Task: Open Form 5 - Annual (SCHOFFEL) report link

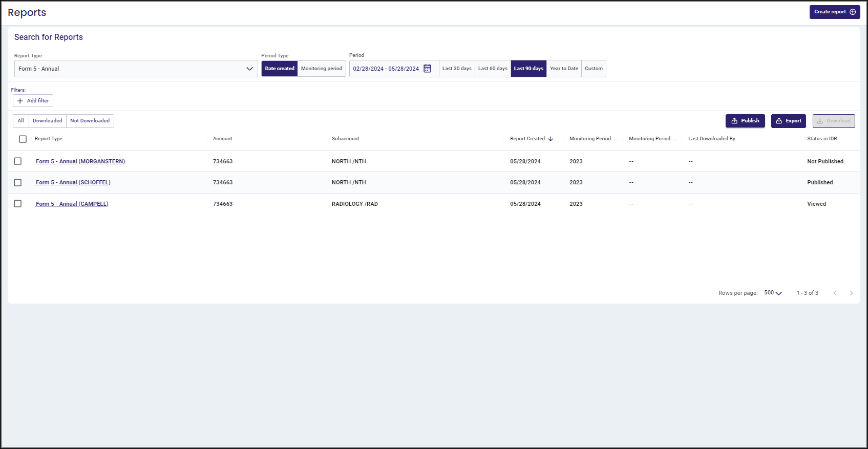Action: 73,182
